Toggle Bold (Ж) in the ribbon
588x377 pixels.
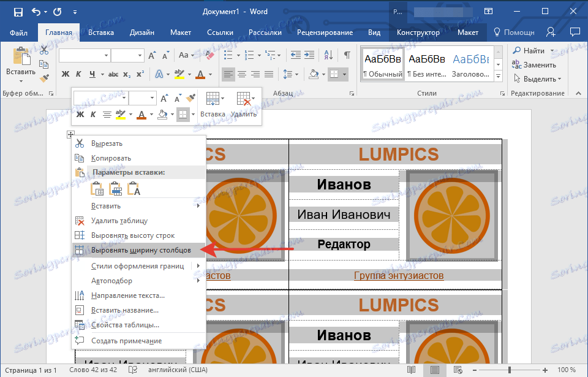click(66, 74)
